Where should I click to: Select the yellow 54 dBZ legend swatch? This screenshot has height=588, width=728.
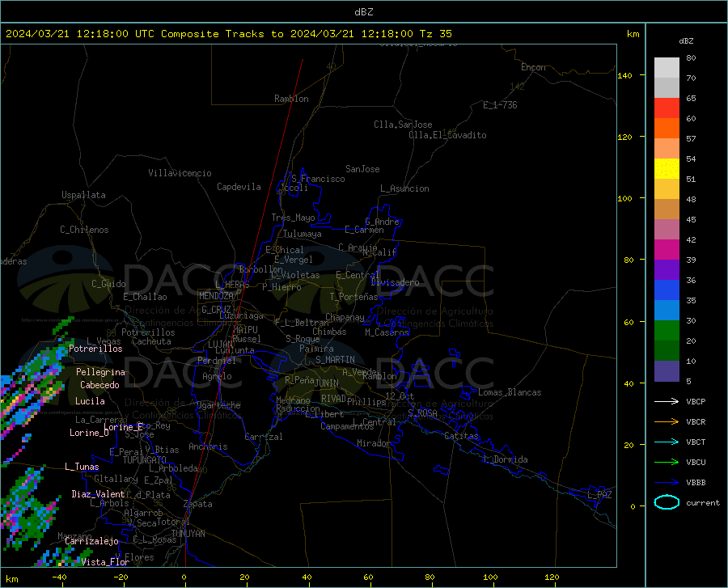point(667,168)
